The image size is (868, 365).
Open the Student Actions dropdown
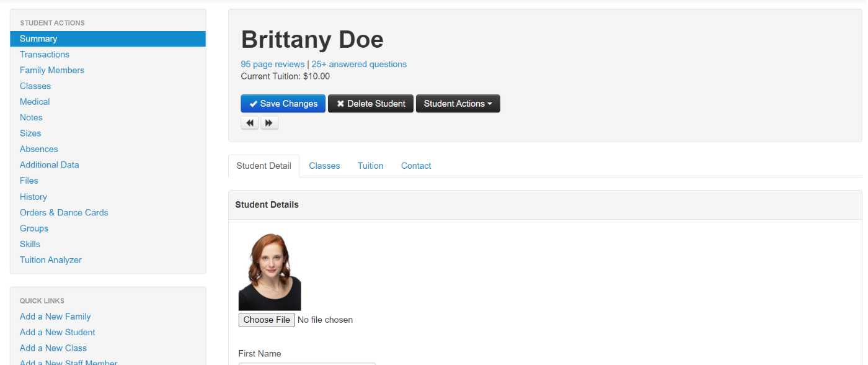tap(458, 104)
